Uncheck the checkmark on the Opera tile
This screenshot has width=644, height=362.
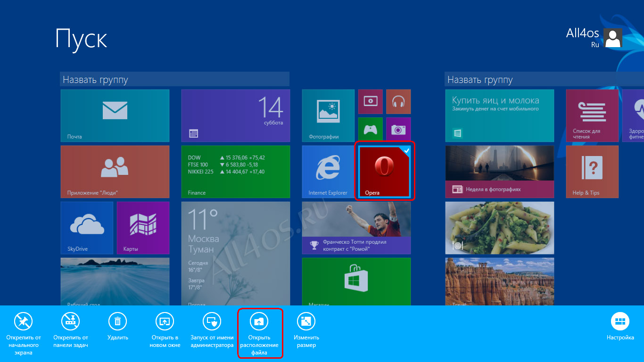406,150
